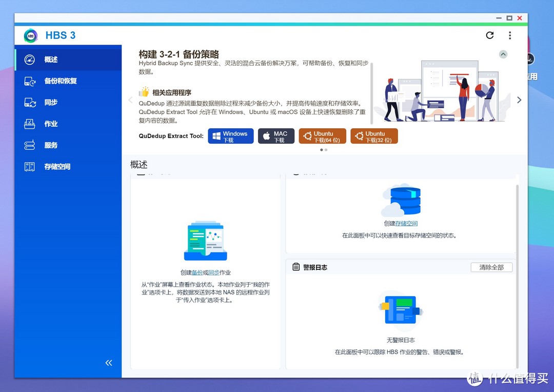Click the jobs folder illustration icon

point(206,241)
